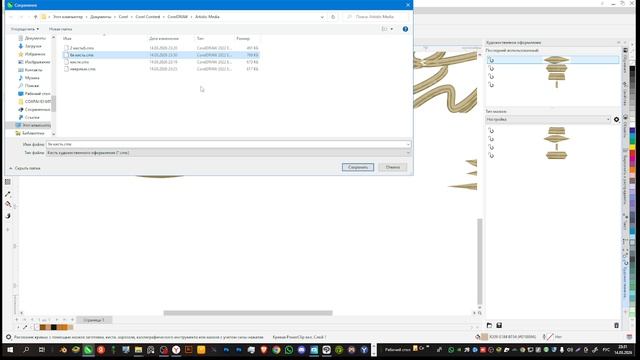Click the refresh button beside the address bar

tap(333, 17)
